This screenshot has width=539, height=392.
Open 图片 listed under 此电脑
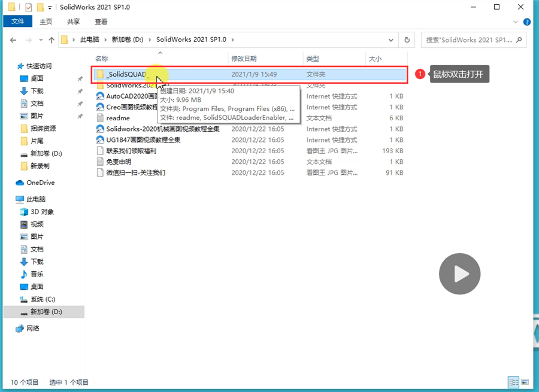[37, 237]
